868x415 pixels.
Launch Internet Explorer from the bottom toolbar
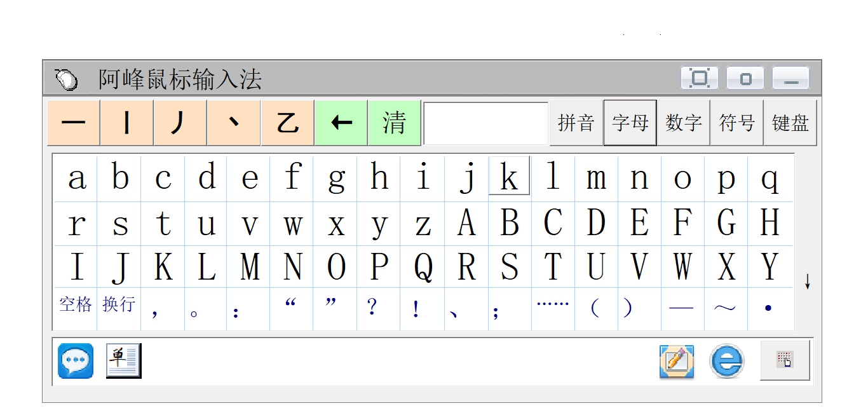[726, 361]
